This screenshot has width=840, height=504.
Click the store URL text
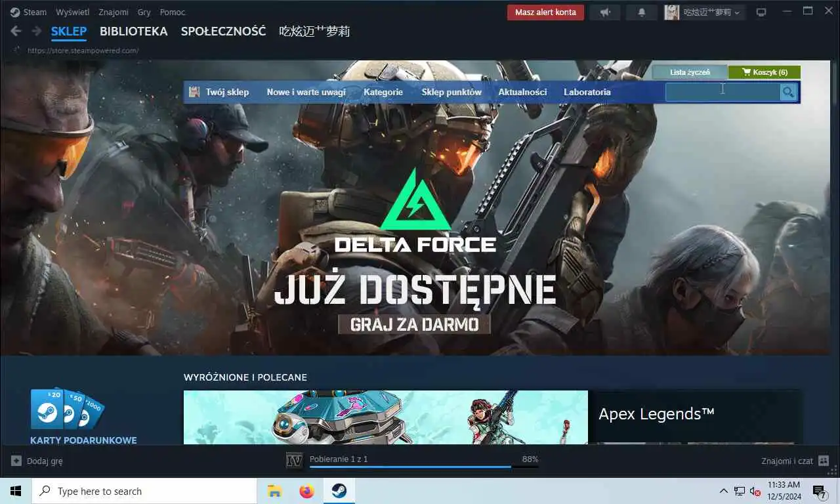point(83,51)
